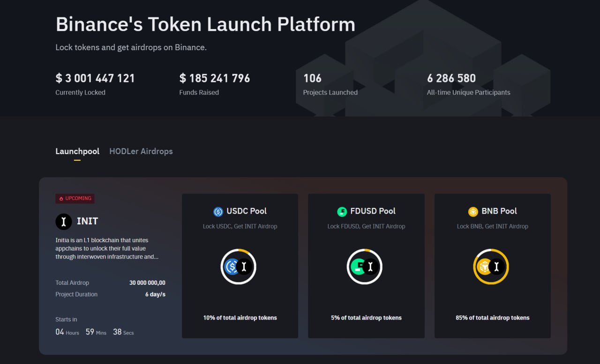The height and width of the screenshot is (364, 600).
Task: Click the Currently Locked label
Action: coord(80,93)
